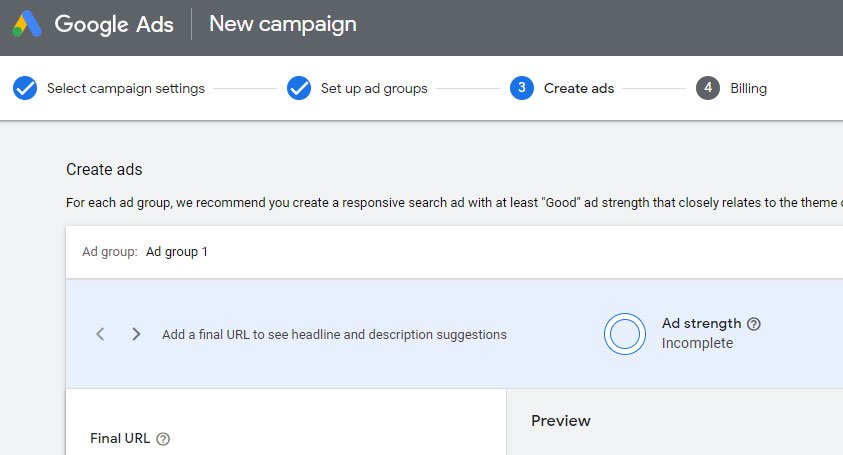The image size is (843, 455).
Task: Click the recommendation sentence about Good ad strength
Action: click(454, 203)
